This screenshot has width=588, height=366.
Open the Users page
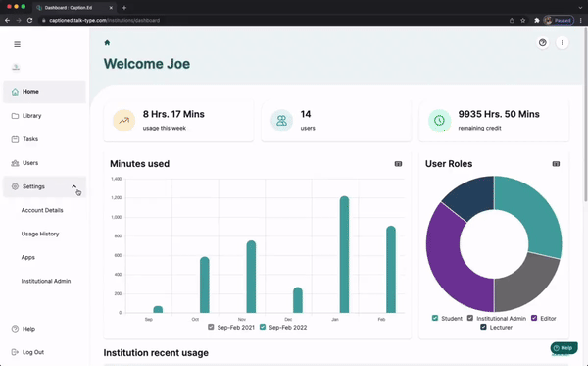[45, 163]
